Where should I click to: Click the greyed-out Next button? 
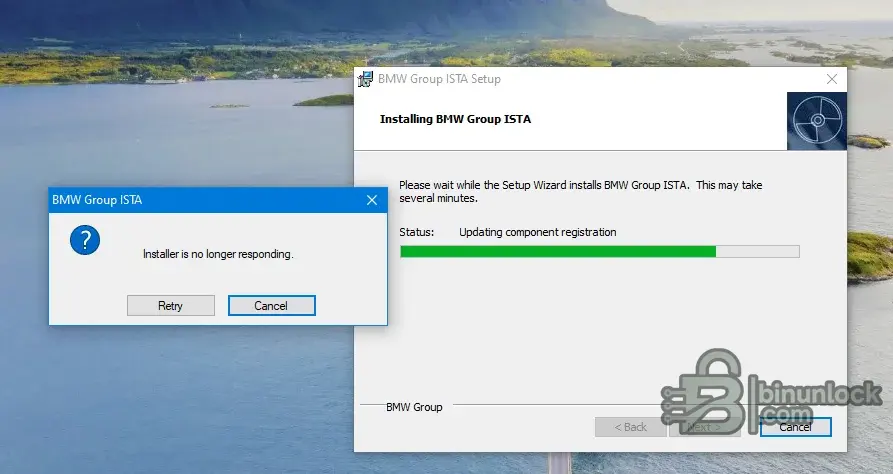point(704,427)
